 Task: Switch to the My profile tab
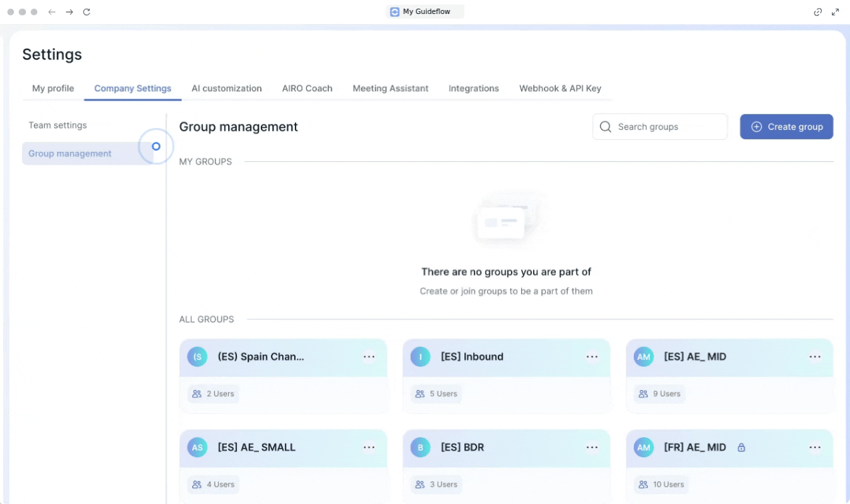(53, 88)
